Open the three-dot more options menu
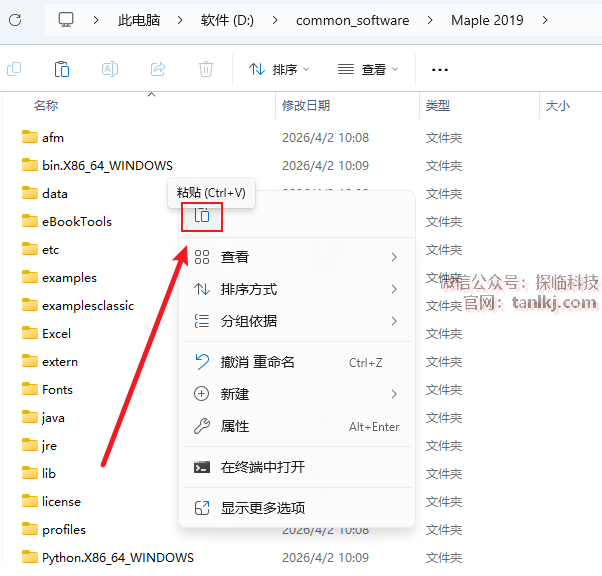The width and height of the screenshot is (602, 576). point(440,70)
